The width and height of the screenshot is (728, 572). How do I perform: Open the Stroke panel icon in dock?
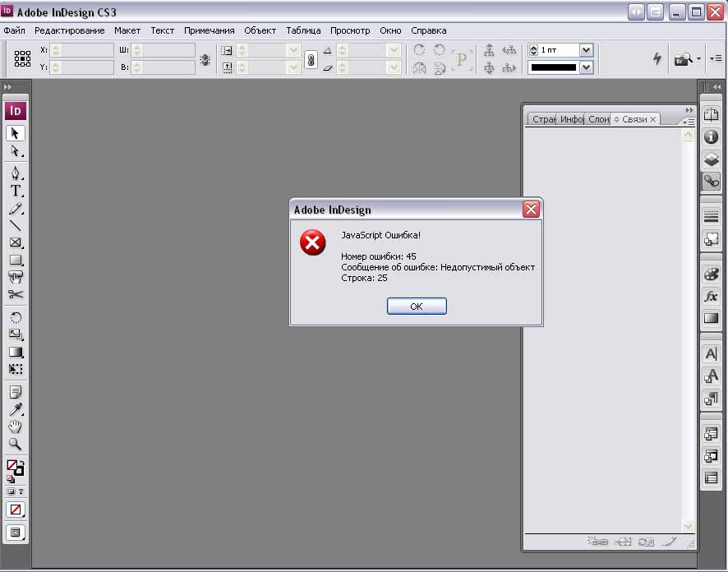[711, 216]
